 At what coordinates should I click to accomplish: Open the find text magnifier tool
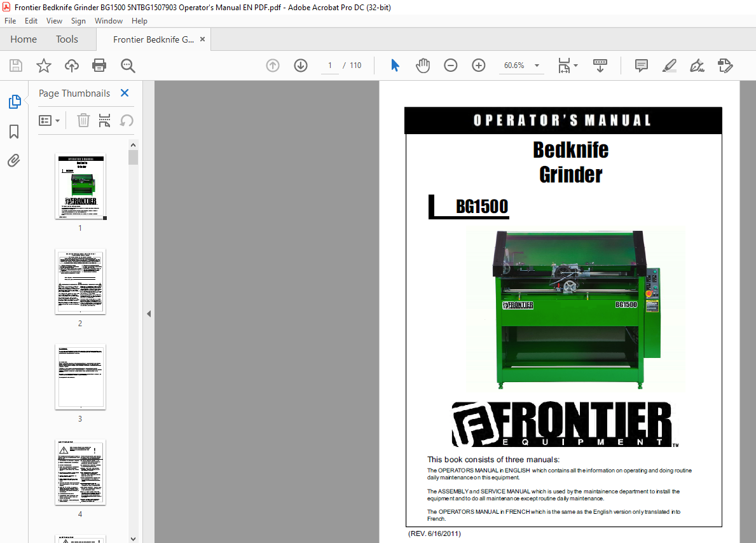pos(128,65)
